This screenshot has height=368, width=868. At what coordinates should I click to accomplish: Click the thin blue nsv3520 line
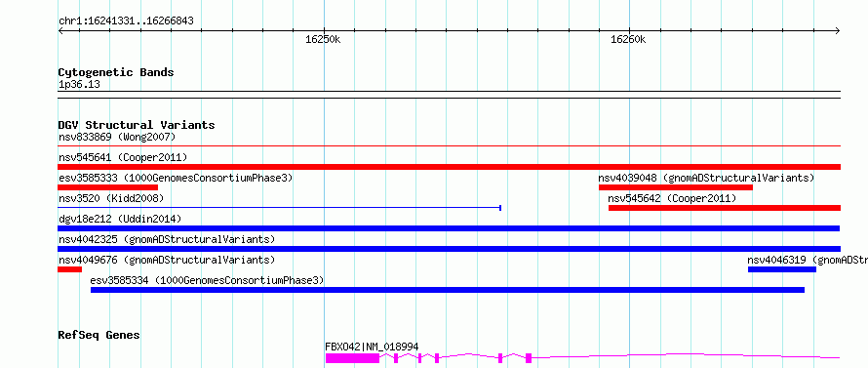[x=280, y=208]
